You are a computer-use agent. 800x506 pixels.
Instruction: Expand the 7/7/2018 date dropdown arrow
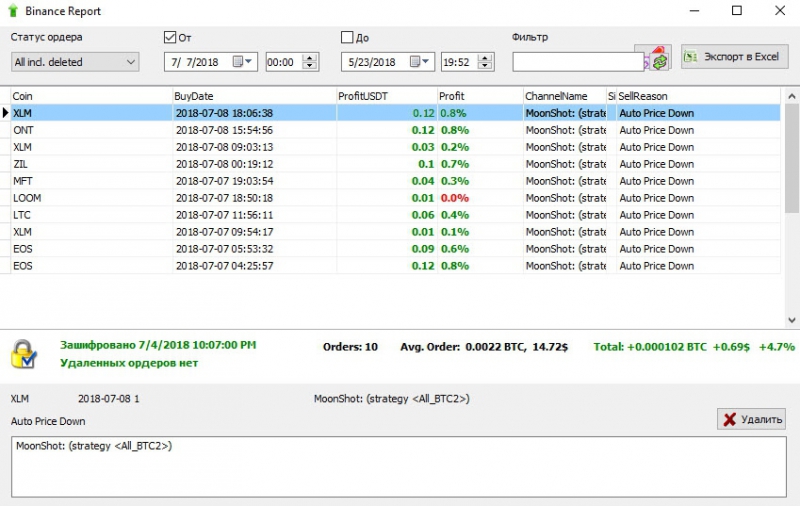point(248,62)
